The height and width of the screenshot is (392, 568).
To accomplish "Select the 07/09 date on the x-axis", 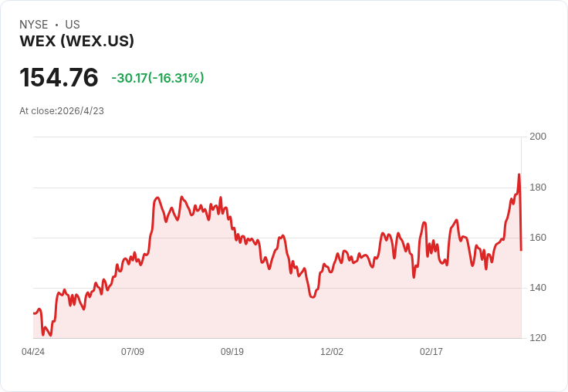I will tap(133, 352).
